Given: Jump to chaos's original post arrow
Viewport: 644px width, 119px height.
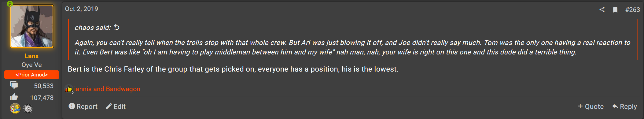Looking at the screenshot, I should click(x=117, y=27).
